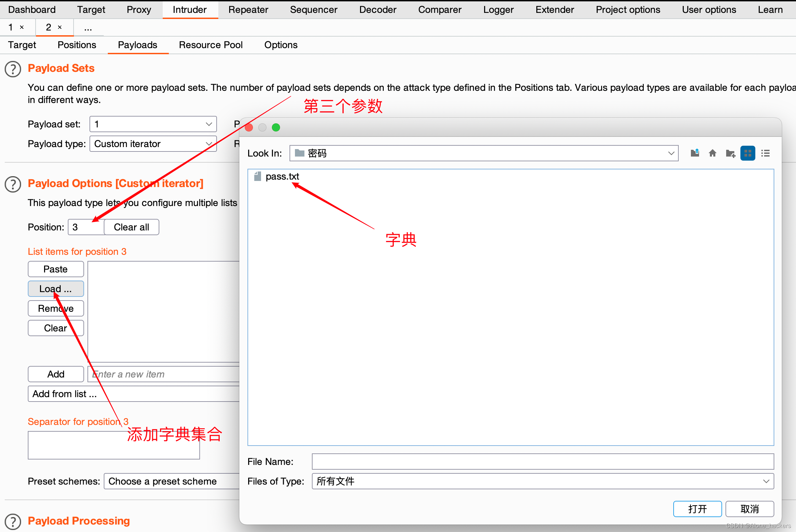Image resolution: width=796 pixels, height=532 pixels.
Task: Close Intruder tab 2
Action: (x=60, y=27)
